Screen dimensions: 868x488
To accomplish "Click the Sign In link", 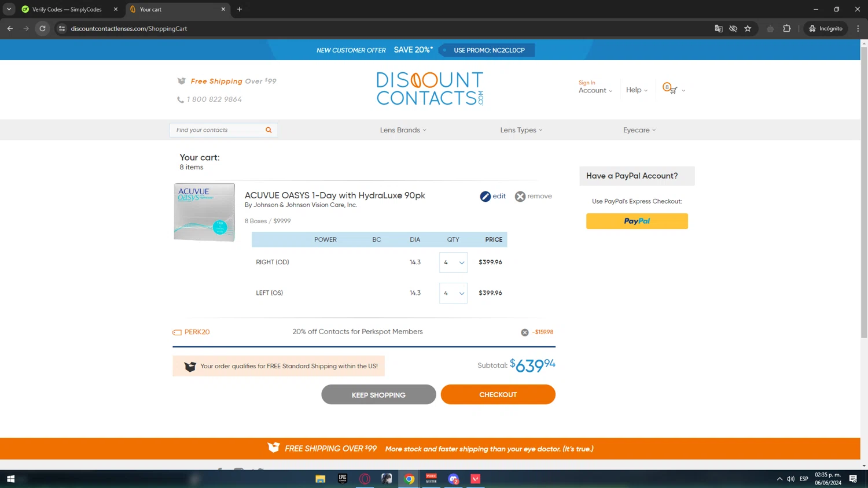I will (587, 83).
